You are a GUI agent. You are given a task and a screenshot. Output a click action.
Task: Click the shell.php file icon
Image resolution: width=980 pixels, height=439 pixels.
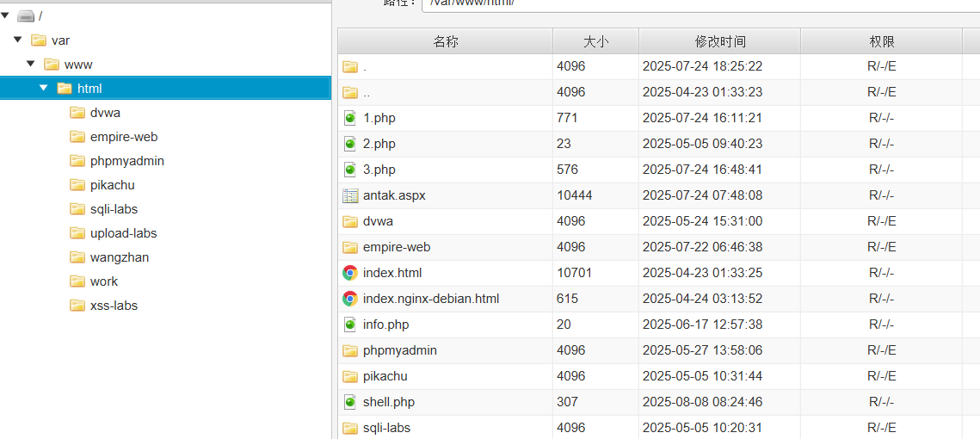pos(350,402)
